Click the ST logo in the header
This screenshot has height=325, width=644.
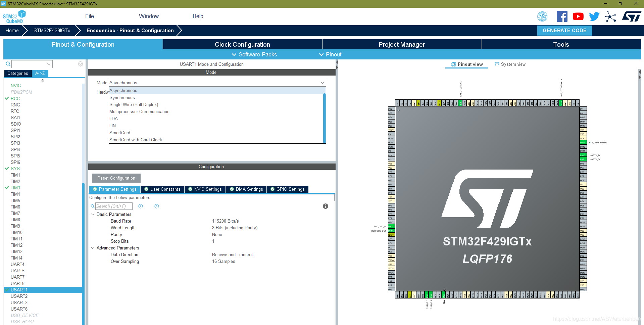[632, 16]
